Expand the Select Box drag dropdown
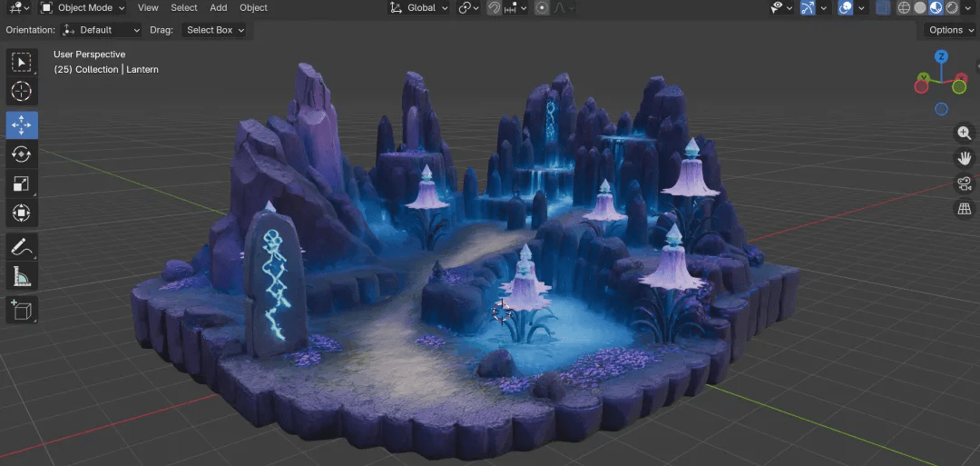 pos(214,29)
